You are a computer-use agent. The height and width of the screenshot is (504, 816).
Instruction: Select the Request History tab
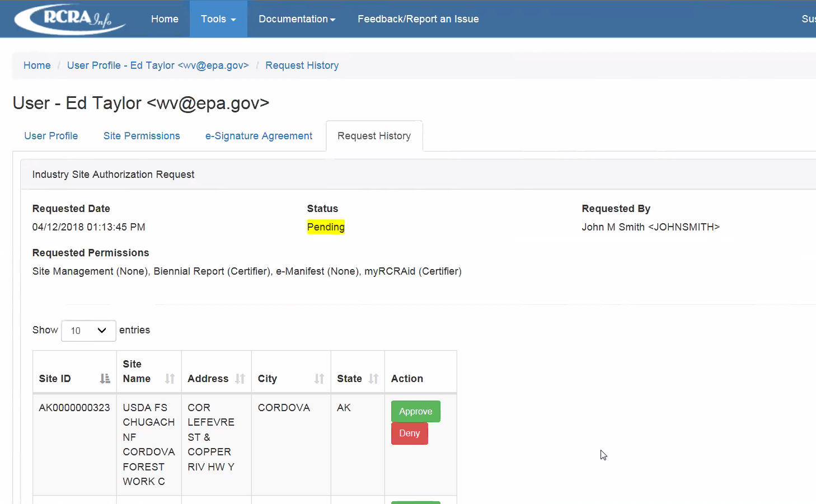374,136
